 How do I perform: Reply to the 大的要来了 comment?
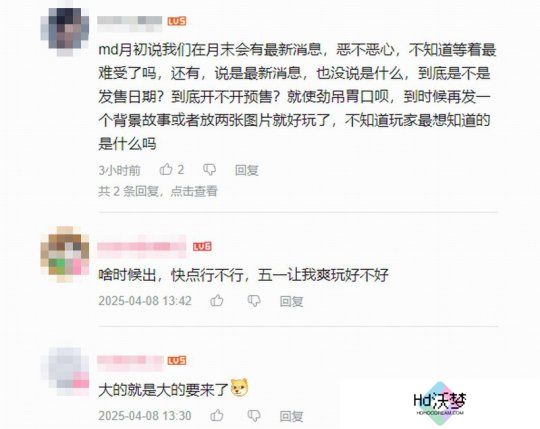pos(291,416)
